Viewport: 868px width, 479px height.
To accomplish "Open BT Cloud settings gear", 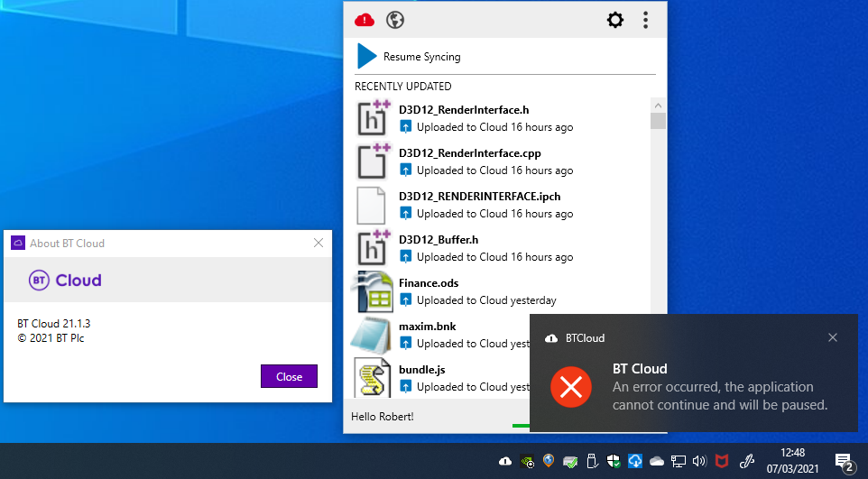I will pyautogui.click(x=615, y=20).
